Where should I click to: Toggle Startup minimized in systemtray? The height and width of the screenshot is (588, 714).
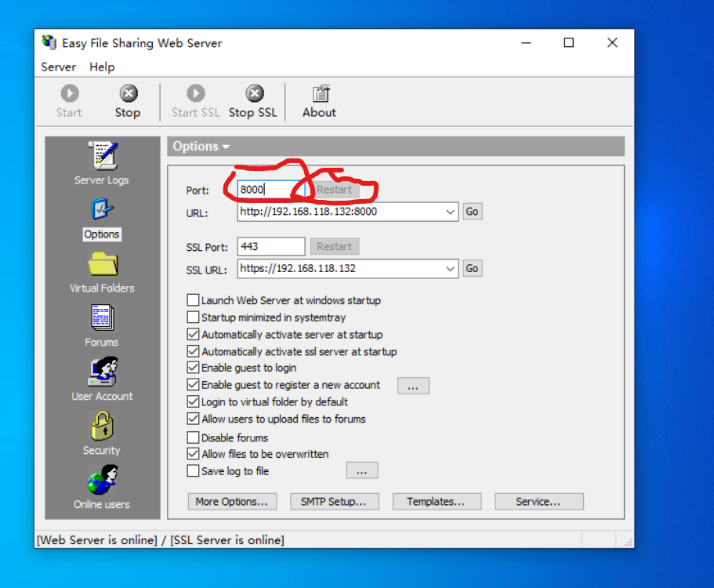[193, 317]
